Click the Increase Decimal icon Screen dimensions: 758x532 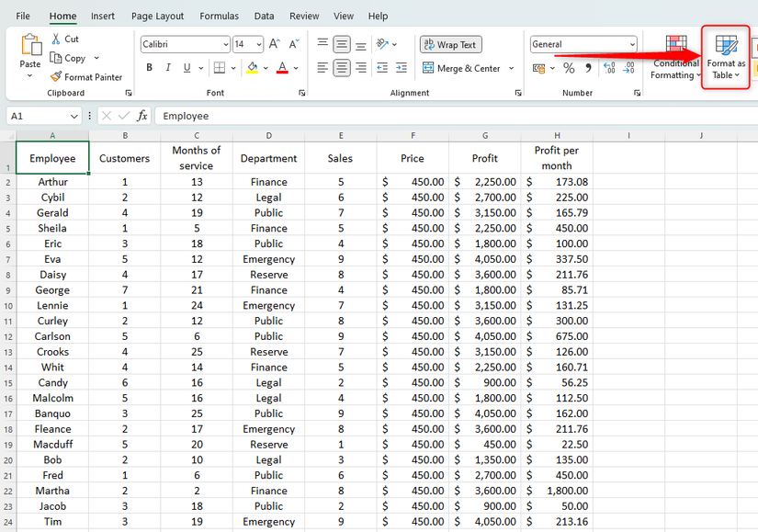coord(608,67)
